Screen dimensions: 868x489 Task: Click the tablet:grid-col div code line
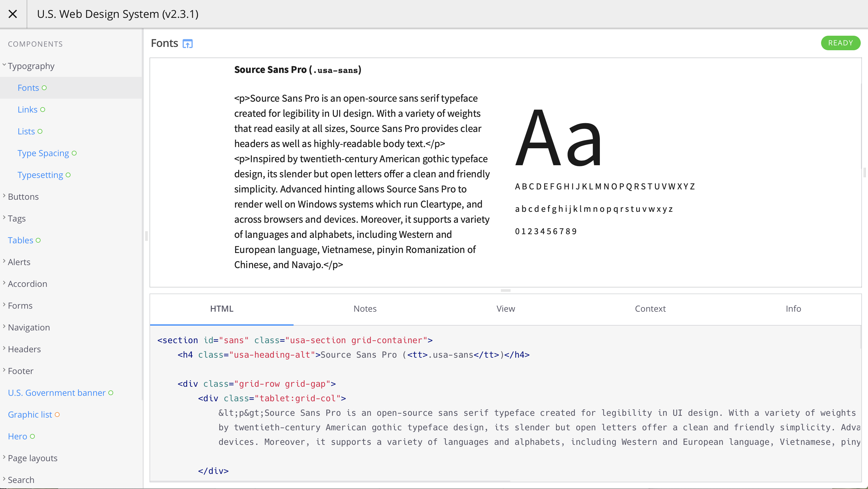tap(272, 398)
